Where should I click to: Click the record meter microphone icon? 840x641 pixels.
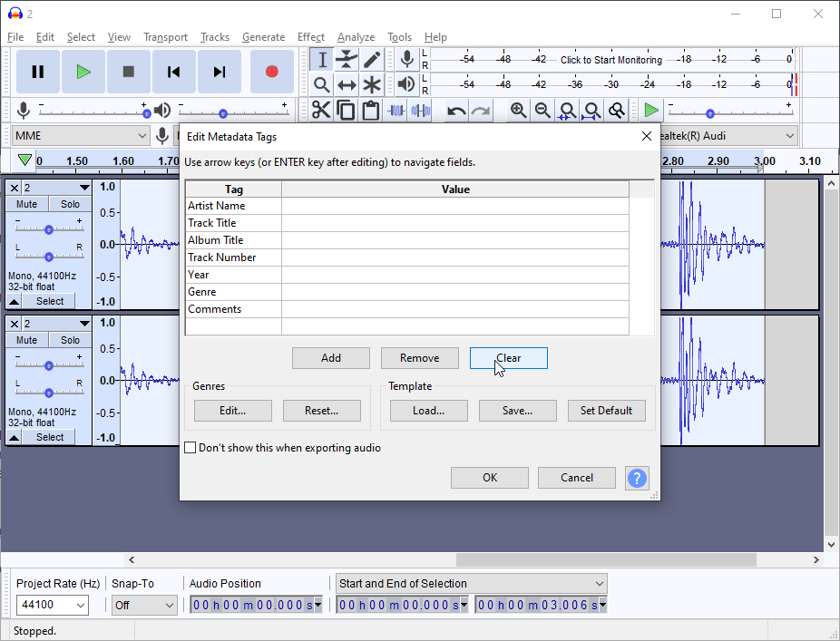(407, 60)
